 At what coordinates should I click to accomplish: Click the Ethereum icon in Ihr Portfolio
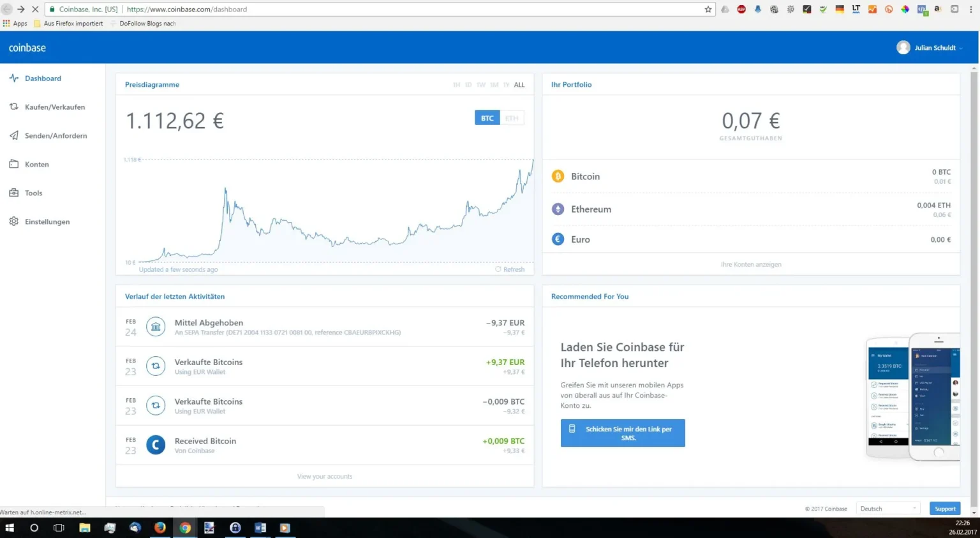click(x=558, y=209)
